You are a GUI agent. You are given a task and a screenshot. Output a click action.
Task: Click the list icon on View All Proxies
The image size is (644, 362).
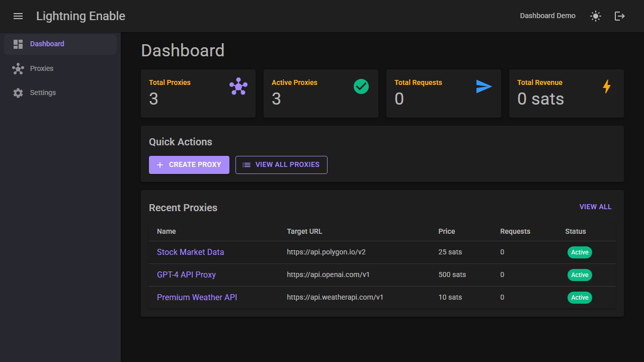coord(246,164)
